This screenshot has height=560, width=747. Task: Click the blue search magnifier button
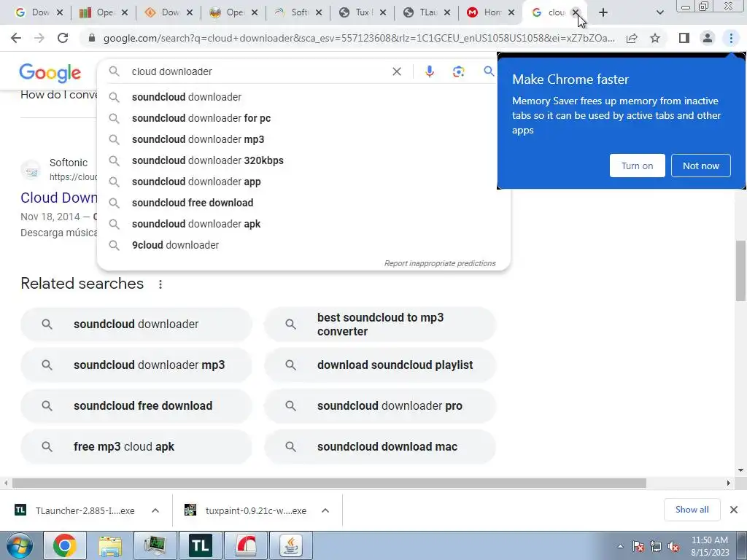[x=489, y=71]
